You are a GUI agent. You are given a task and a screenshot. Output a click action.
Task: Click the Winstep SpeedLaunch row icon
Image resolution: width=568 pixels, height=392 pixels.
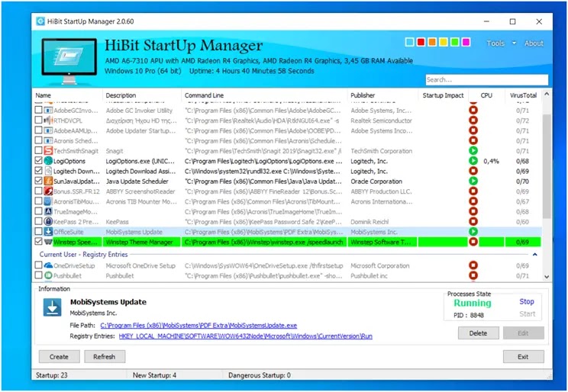[x=48, y=242]
